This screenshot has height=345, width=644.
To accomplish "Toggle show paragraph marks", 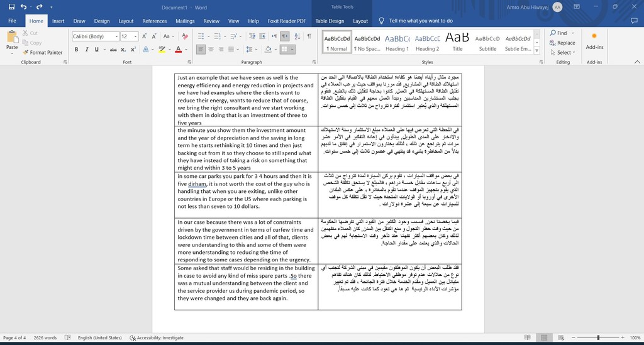I will [x=309, y=36].
